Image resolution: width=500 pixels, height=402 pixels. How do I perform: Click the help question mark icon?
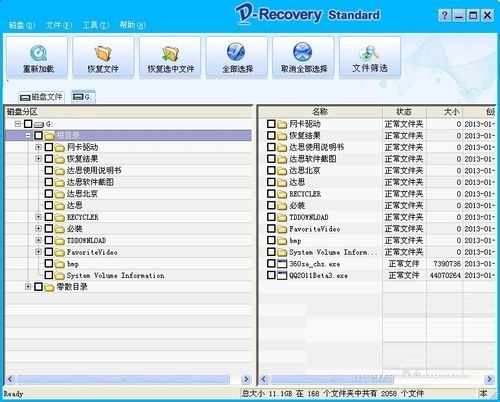(x=444, y=15)
